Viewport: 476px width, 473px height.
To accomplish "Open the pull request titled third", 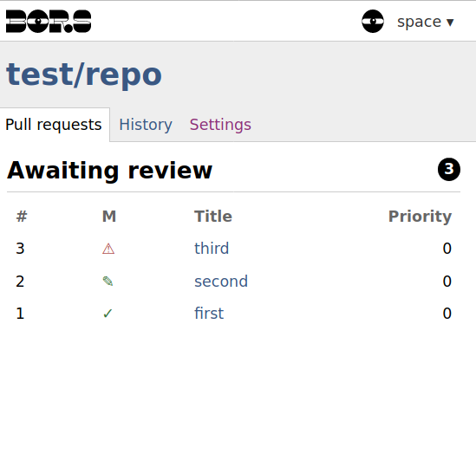I will pos(212,248).
